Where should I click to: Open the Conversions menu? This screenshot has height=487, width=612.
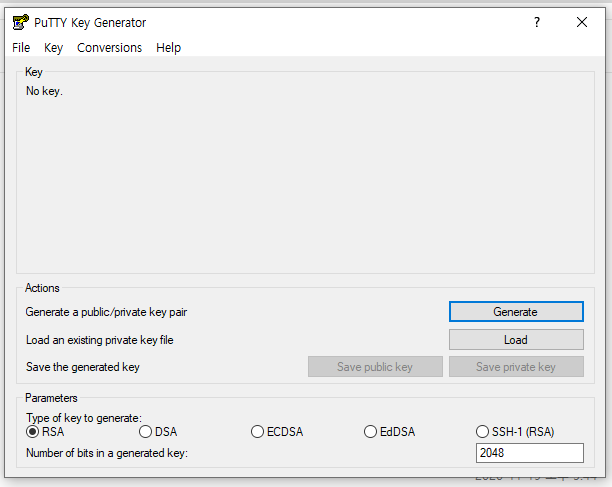[109, 48]
